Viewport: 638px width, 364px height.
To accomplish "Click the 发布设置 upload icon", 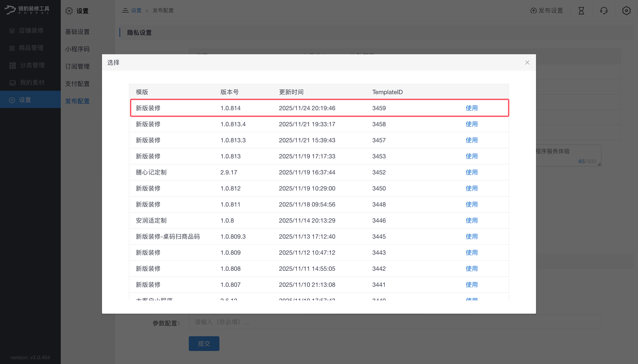I will point(533,11).
